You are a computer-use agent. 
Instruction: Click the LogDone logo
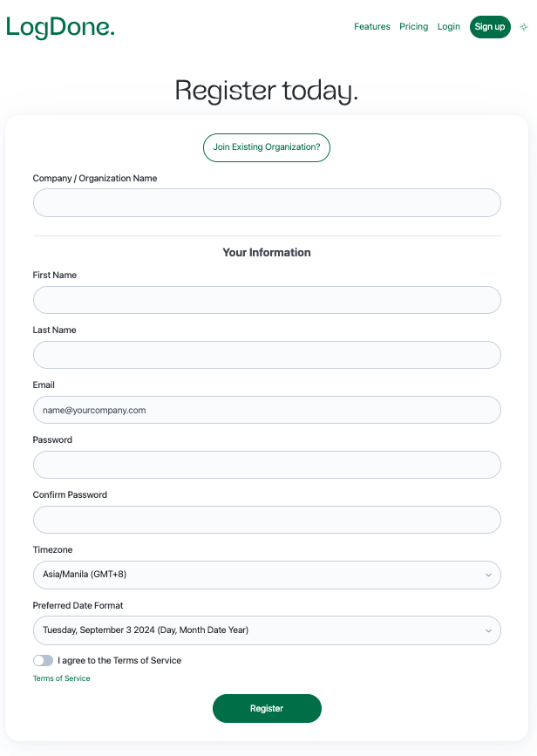[x=60, y=27]
